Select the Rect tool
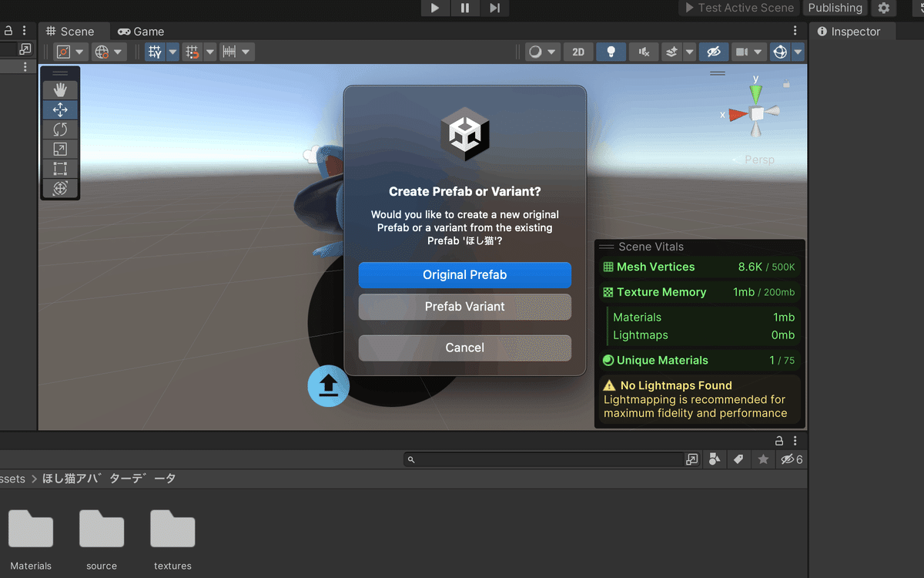Image resolution: width=924 pixels, height=578 pixels. [x=60, y=169]
